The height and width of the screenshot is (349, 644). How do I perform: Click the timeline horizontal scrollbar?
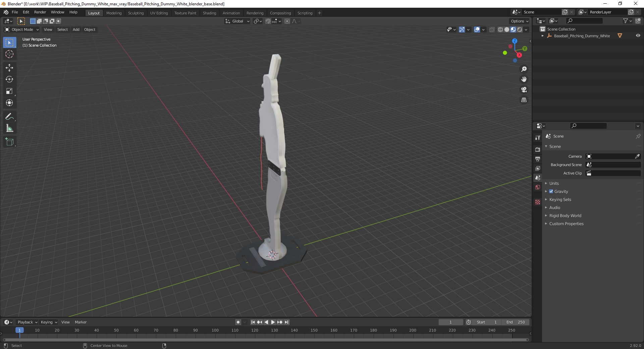pos(266,340)
